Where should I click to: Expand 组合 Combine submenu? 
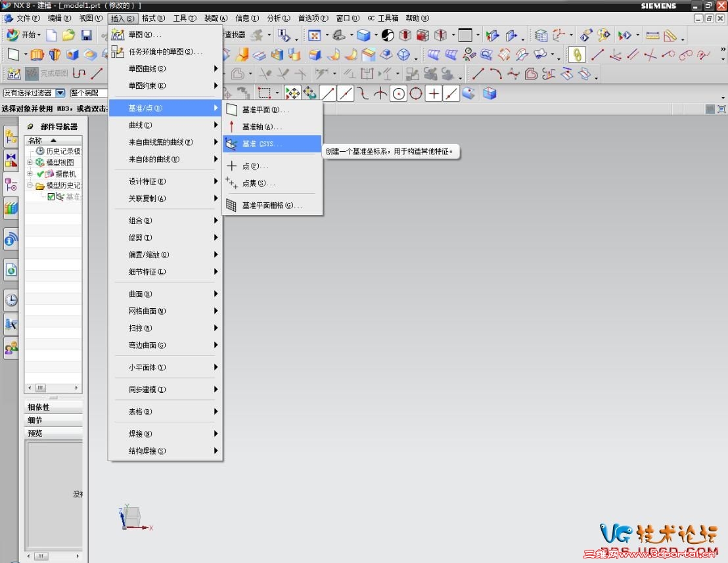pos(166,221)
